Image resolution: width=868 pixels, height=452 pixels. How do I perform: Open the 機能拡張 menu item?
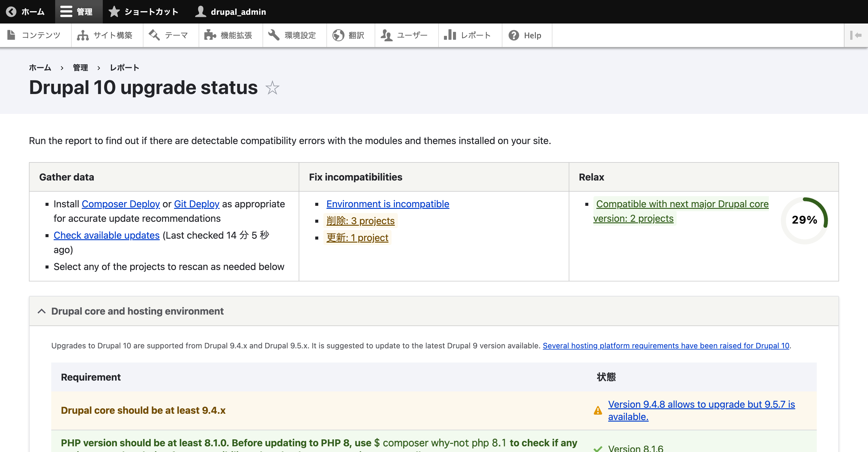[231, 35]
